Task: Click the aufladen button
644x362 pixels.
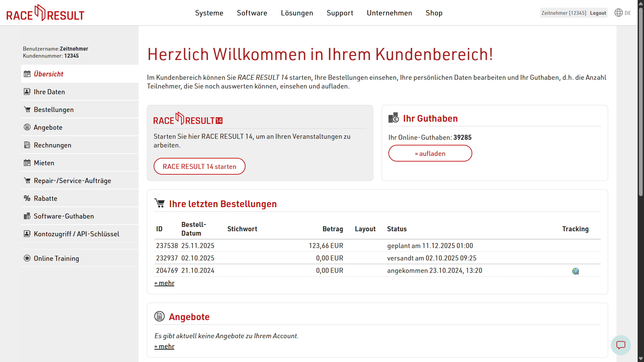Action: click(430, 153)
